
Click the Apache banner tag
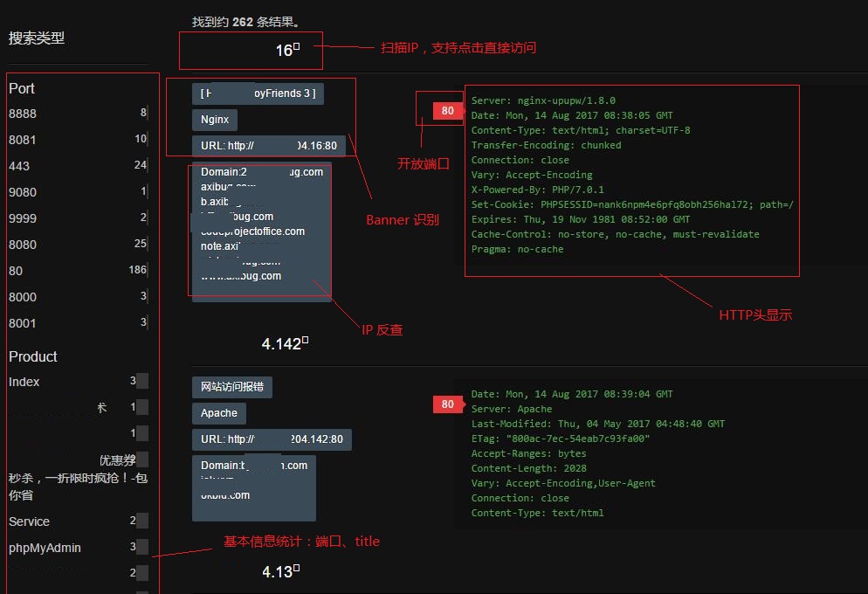coord(219,413)
